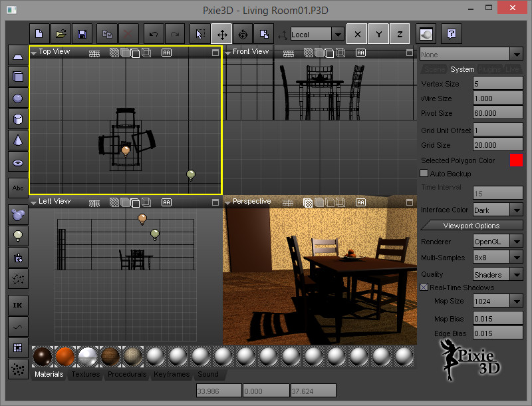The image size is (532, 406).
Task: Add 3D text with Abc tool
Action: coord(18,188)
